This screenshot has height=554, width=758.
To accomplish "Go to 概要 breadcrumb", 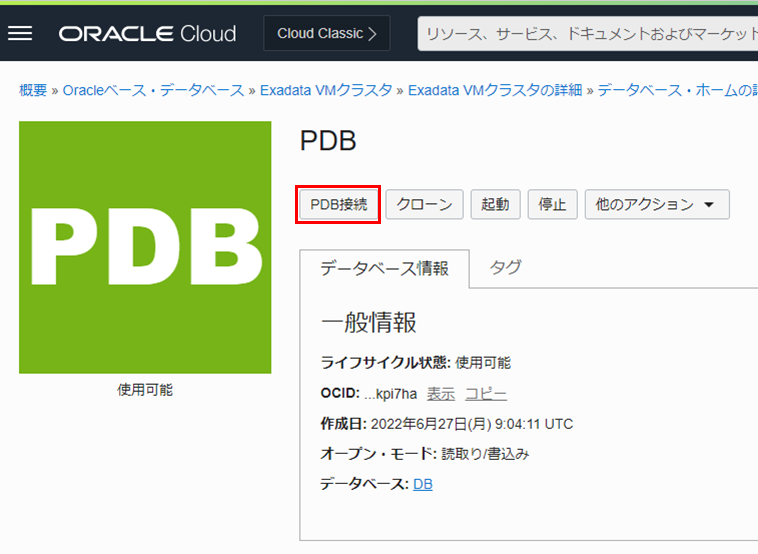I will click(33, 90).
